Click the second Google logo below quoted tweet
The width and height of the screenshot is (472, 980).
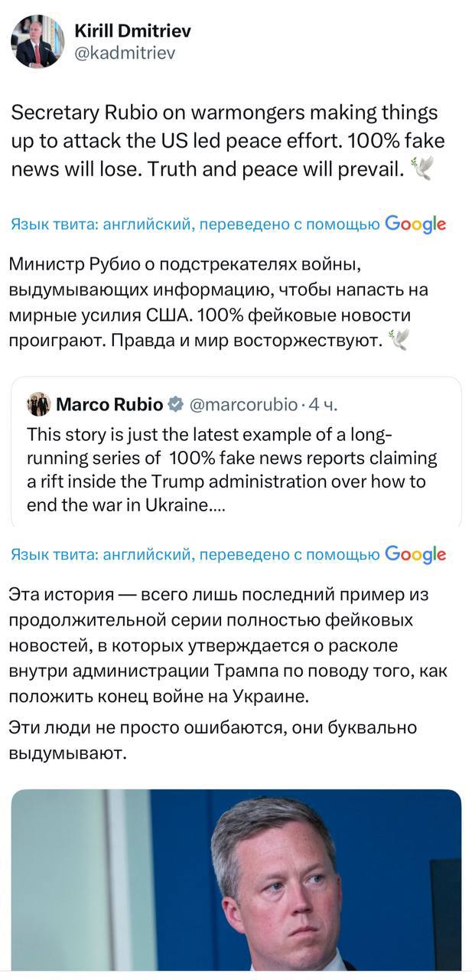point(415,554)
